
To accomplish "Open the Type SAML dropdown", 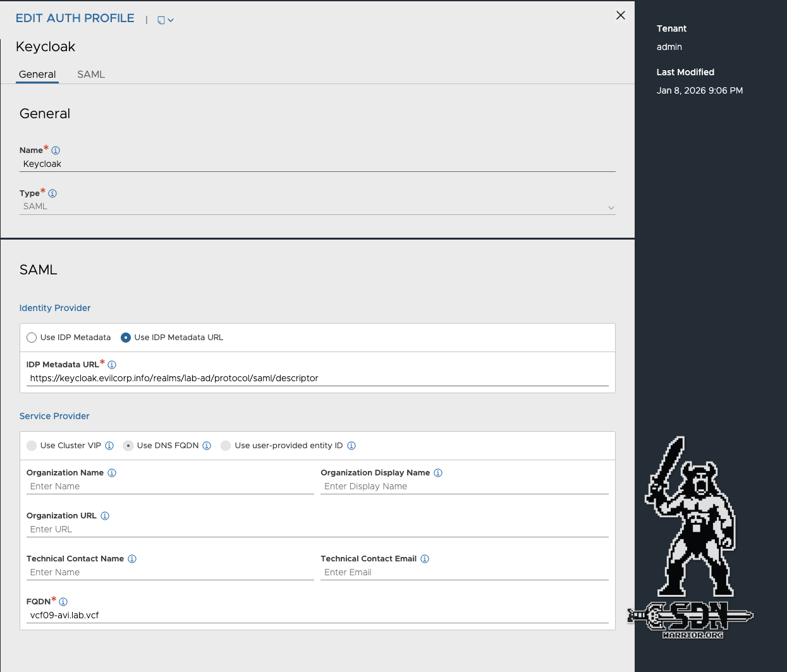I will 317,207.
